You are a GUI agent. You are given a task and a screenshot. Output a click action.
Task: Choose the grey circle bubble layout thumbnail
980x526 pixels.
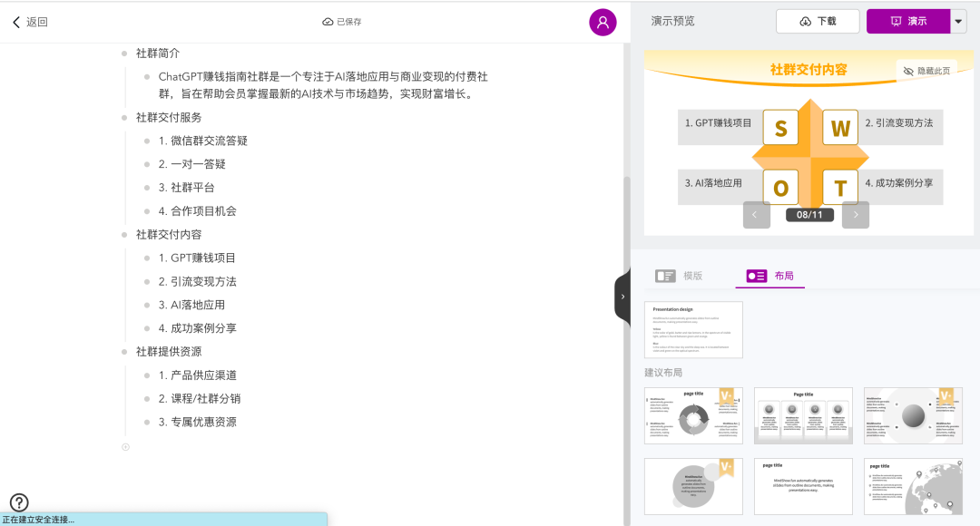[x=694, y=486]
